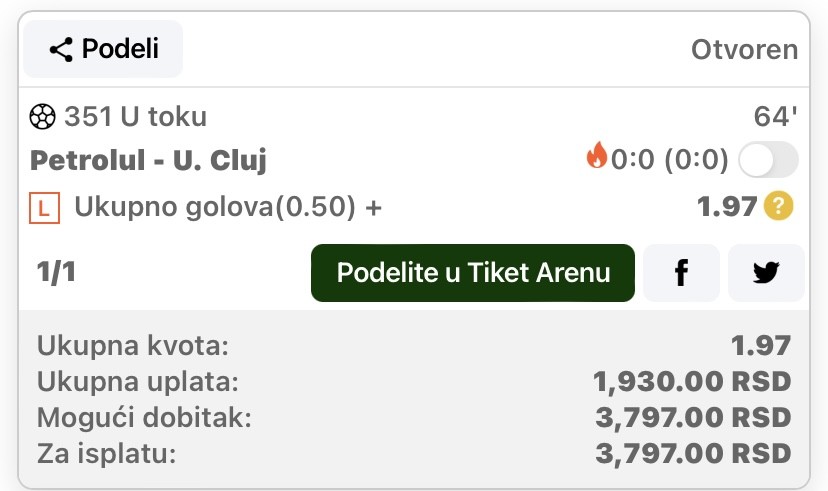Open the Petrolul - U. Cluj match
828x491 pixels.
point(148,160)
